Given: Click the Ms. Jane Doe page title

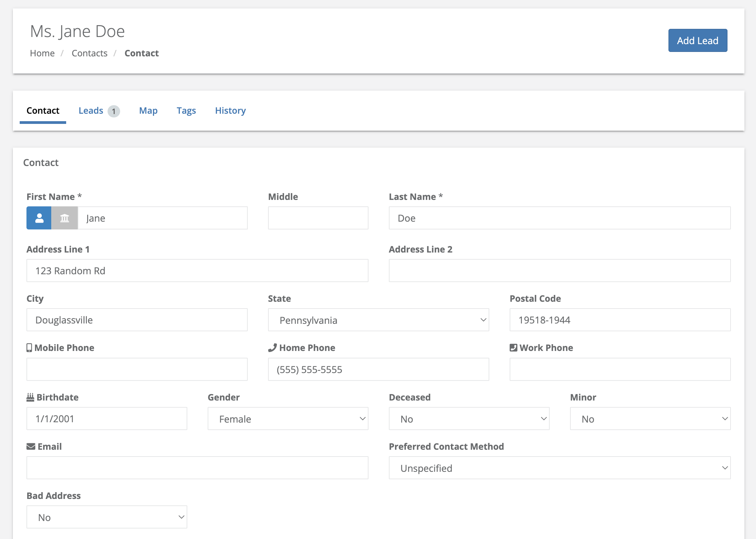Looking at the screenshot, I should (x=77, y=31).
